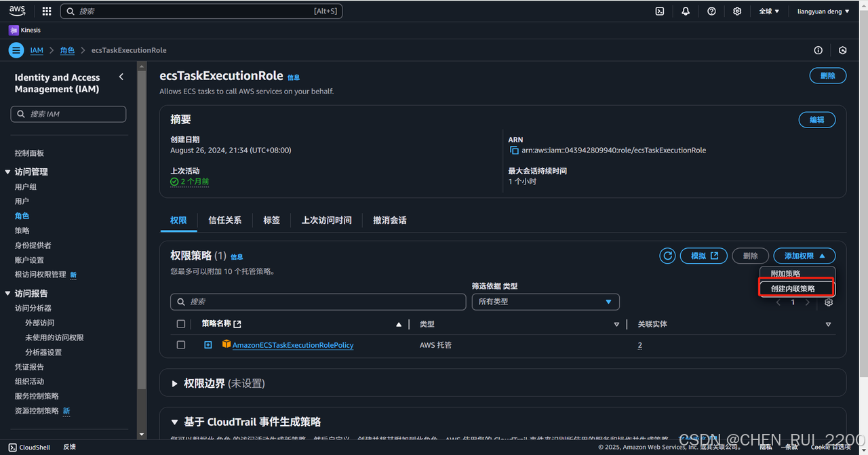Expand the 权限边界 section
868x455 pixels.
175,384
